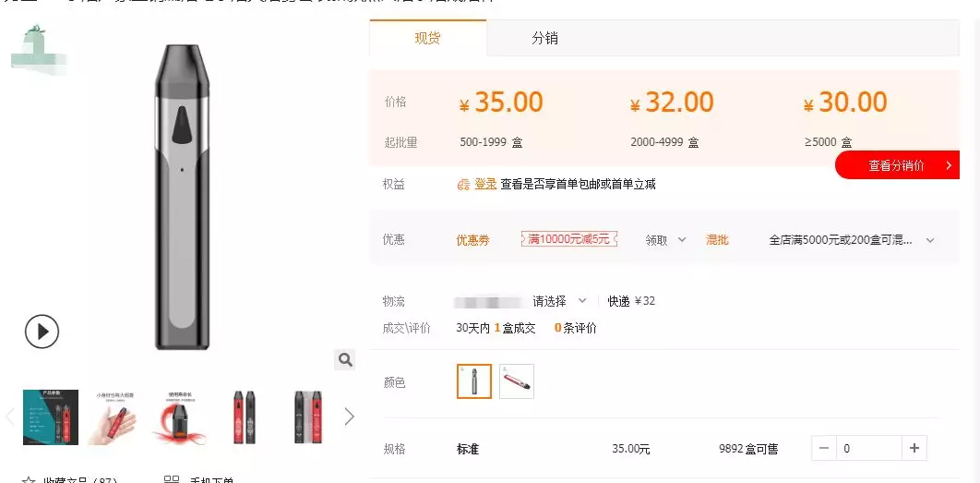Screen dimensions: 980x483
Task: Click the 查看是否享首单包邮或首单立减 text
Action: pos(578,184)
